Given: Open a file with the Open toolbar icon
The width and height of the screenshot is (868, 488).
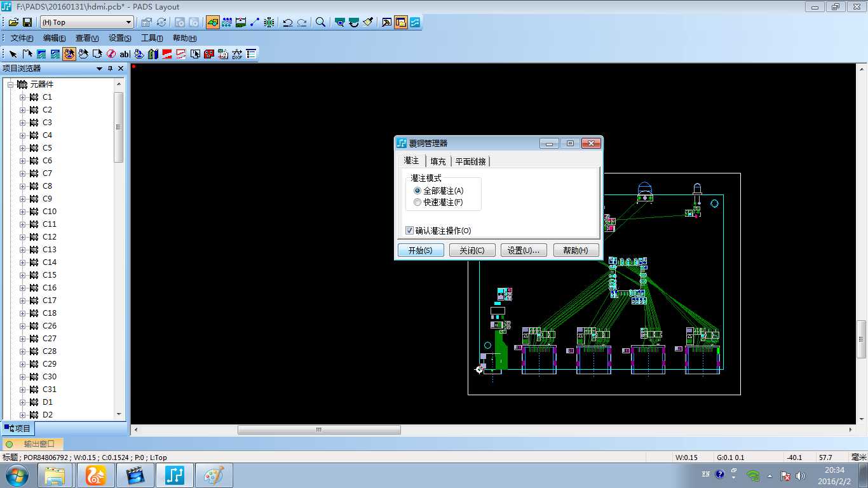Looking at the screenshot, I should [x=13, y=22].
